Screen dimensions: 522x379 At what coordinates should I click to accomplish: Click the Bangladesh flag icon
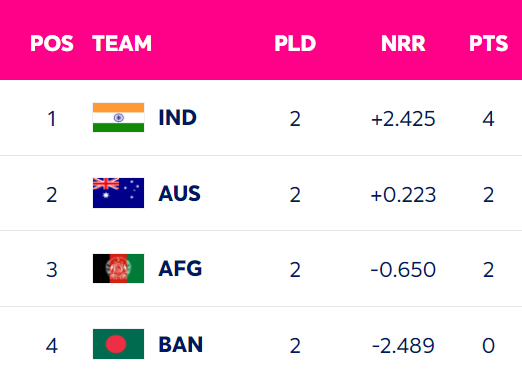coord(118,344)
